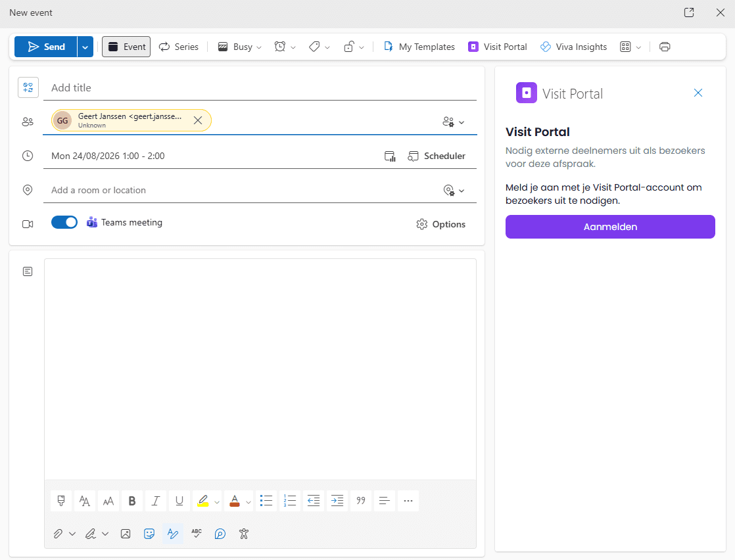Open text alignment options
Image resolution: width=735 pixels, height=560 pixels.
click(x=385, y=501)
